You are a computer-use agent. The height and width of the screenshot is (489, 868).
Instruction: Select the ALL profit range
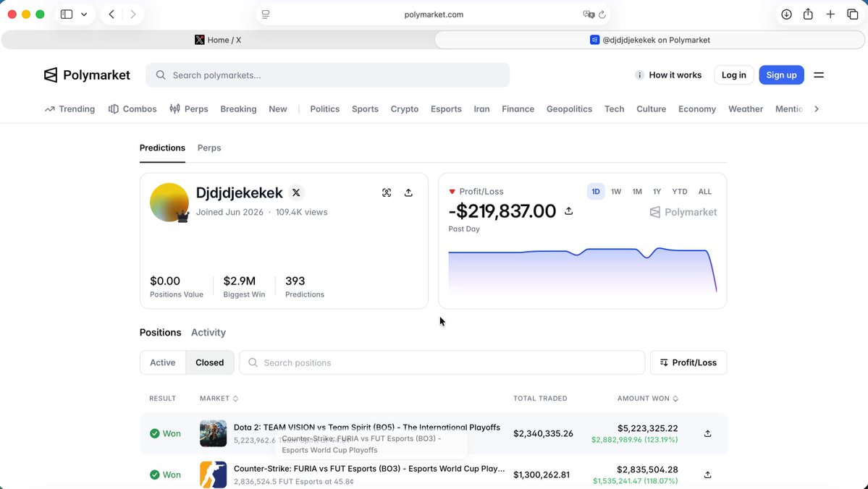[x=704, y=192]
